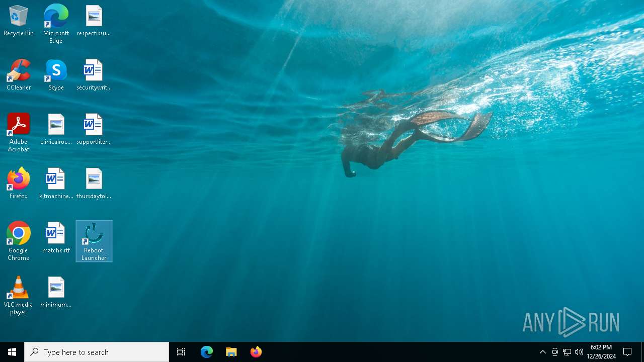Open the Windows Start menu
The image size is (644, 362).
(x=12, y=352)
